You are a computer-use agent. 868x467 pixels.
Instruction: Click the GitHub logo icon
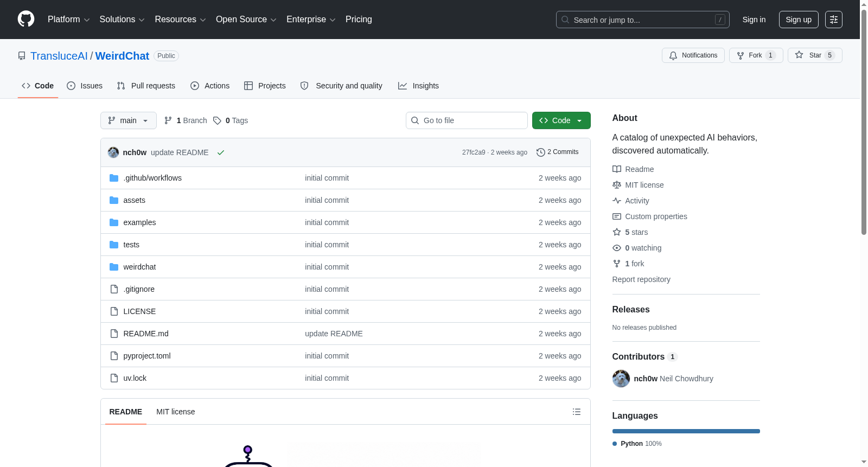26,20
